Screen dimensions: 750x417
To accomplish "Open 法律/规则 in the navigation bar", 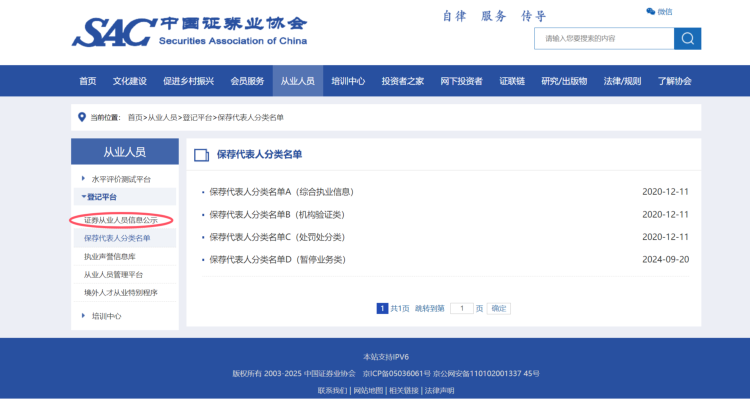I will [x=621, y=81].
